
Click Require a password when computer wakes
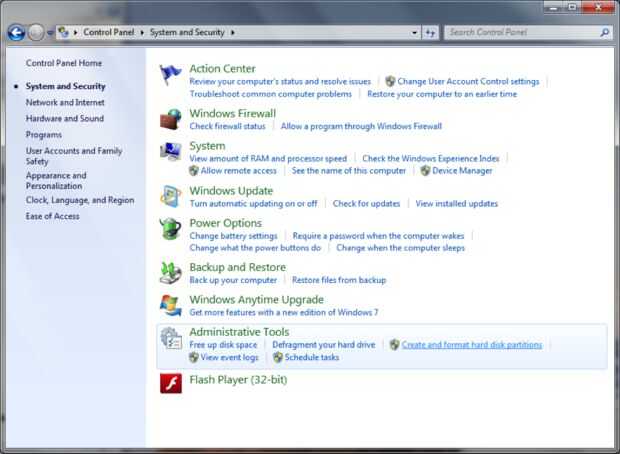coord(378,236)
